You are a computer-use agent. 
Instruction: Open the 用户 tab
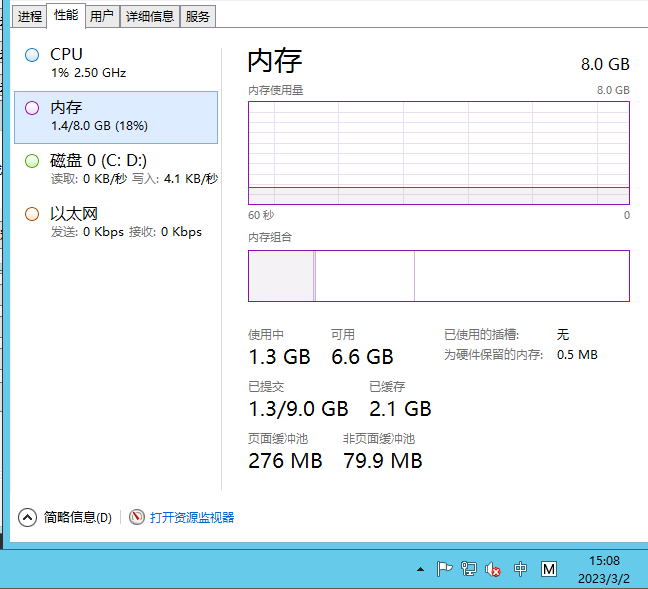coord(101,16)
